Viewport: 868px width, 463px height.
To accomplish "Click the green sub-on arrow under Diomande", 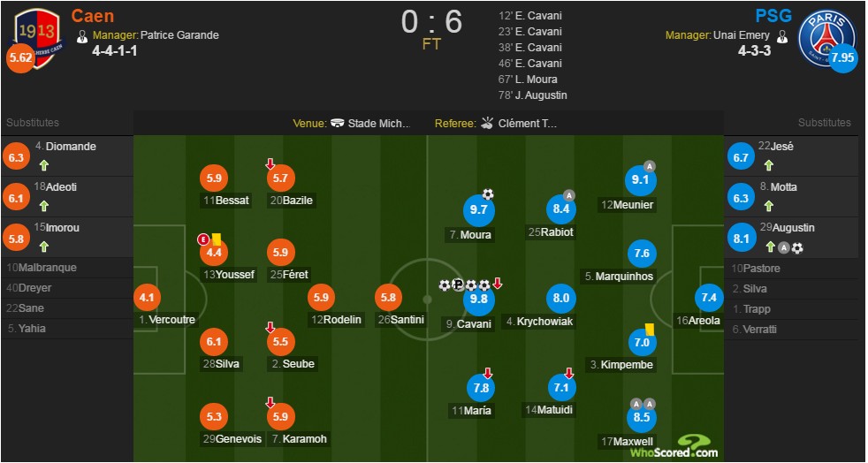I will 44,165.
